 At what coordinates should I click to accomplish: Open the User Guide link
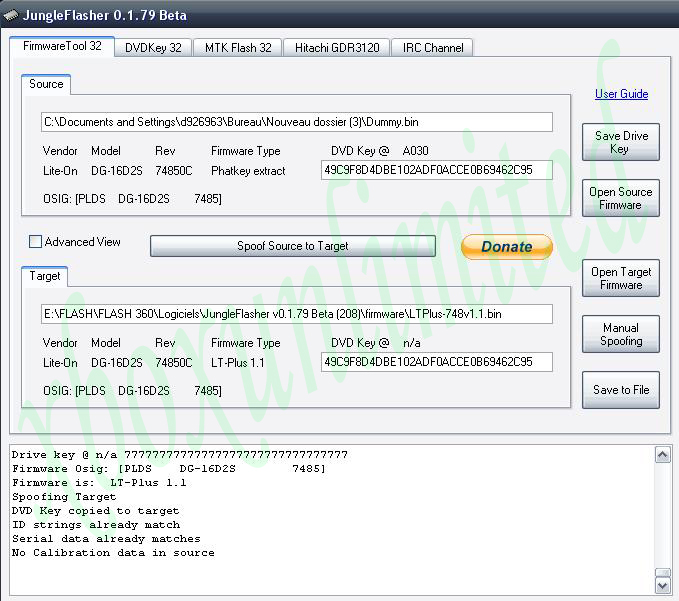coord(621,94)
